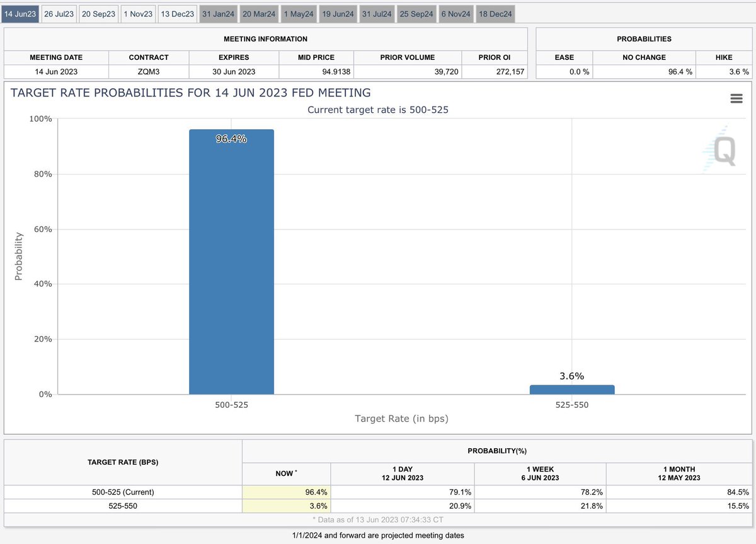Click the 'Target Rate (in bps)' axis title
Screen dimensions: 756x544
[x=401, y=419]
